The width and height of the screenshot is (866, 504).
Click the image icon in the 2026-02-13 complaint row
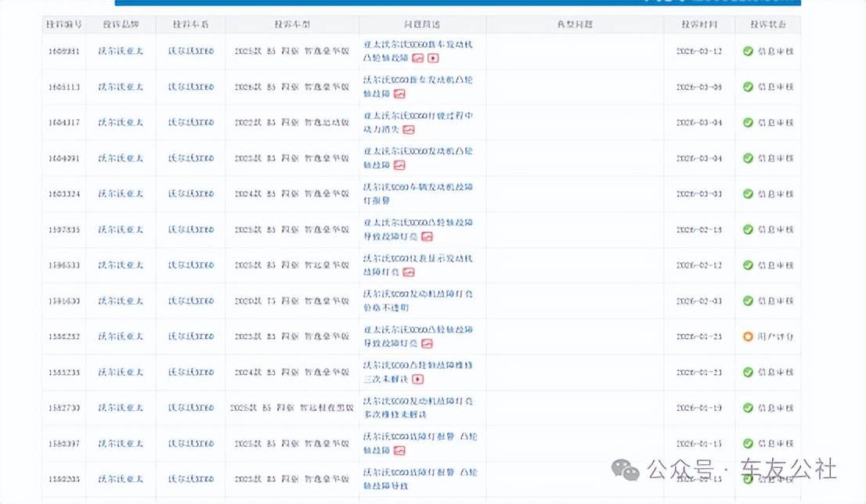click(x=427, y=236)
